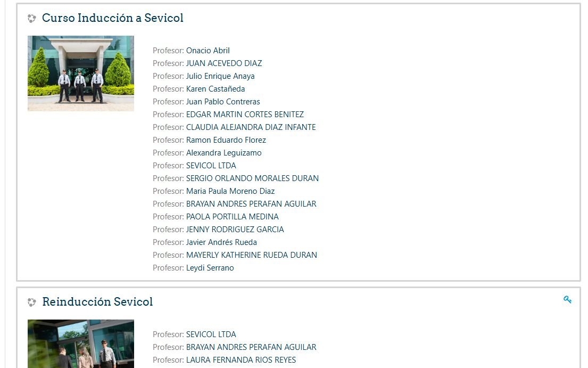This screenshot has height=368, width=588.
Task: Open the course Curso Inducción a Sevicol
Action: (112, 18)
